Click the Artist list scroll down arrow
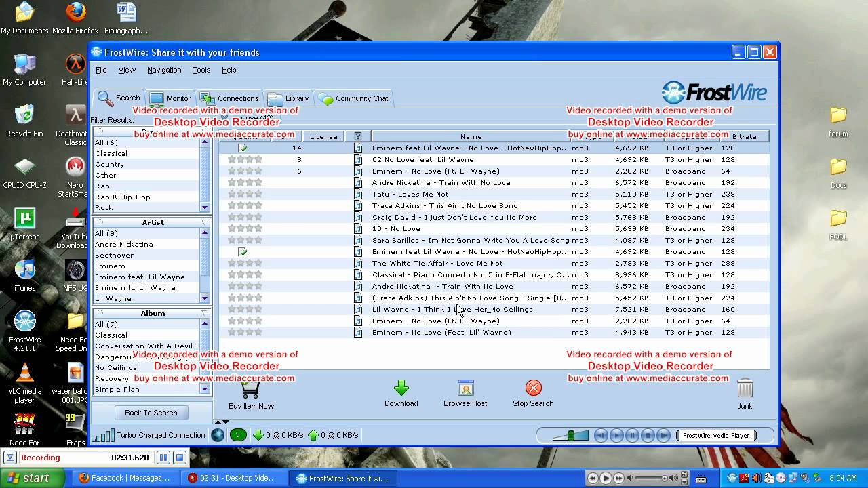This screenshot has width=868, height=488. click(205, 298)
